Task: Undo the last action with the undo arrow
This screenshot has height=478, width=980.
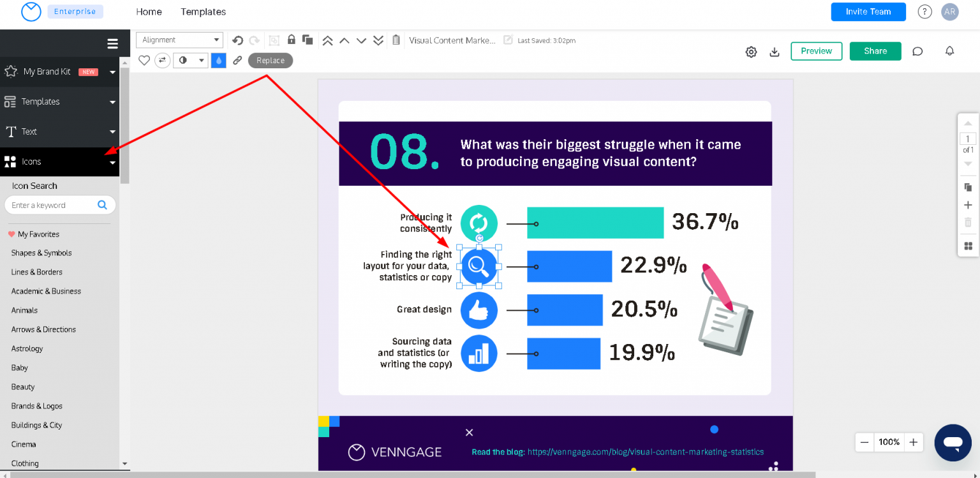Action: click(x=237, y=40)
